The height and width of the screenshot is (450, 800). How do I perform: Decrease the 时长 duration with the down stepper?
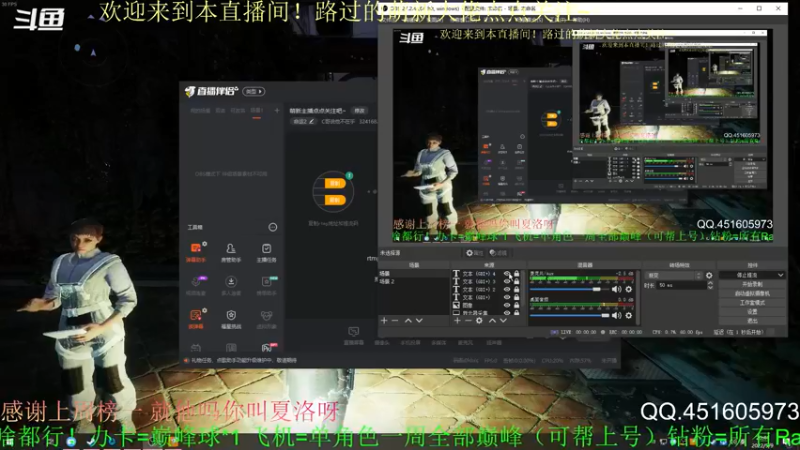click(710, 288)
